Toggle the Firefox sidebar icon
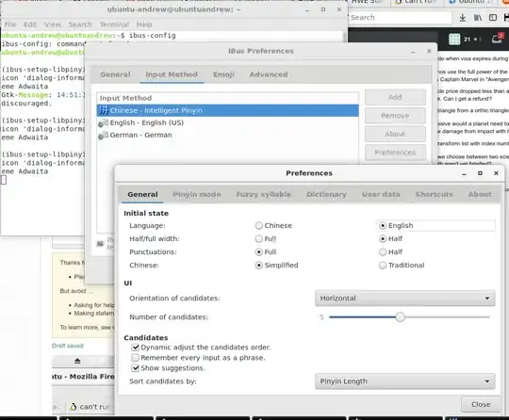 click(493, 18)
